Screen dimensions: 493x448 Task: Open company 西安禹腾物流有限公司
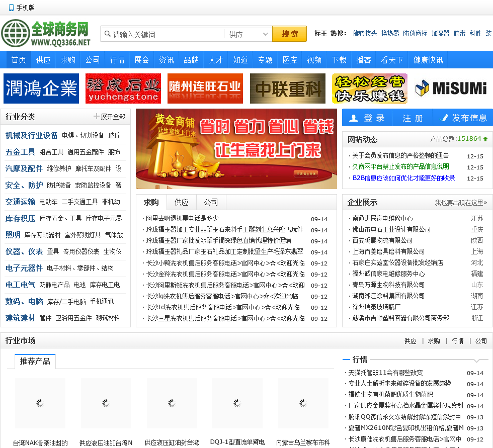click(x=382, y=240)
